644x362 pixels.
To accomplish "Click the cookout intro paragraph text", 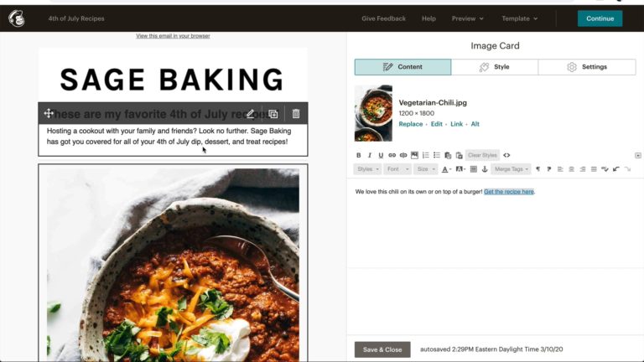I will [x=169, y=137].
